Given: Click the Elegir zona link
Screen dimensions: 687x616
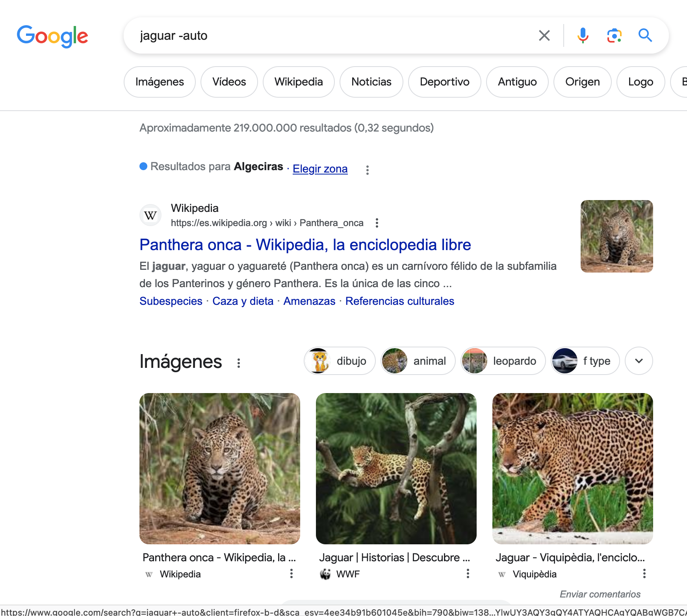Looking at the screenshot, I should 320,169.
